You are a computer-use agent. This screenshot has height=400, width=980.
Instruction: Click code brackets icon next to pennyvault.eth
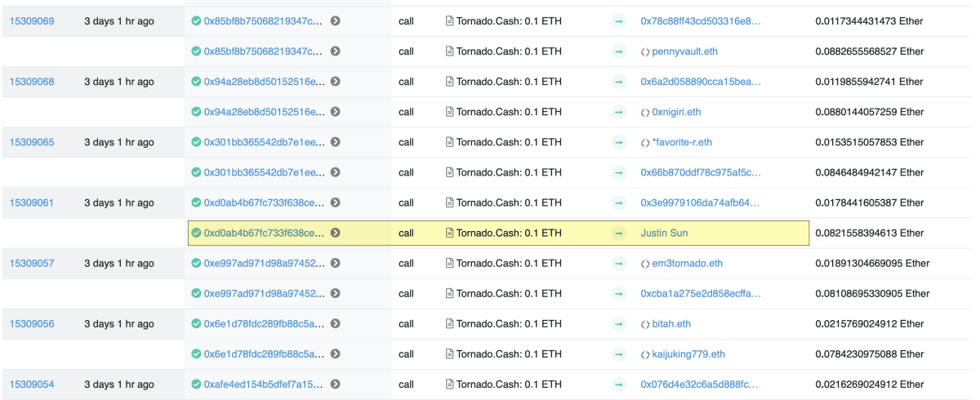pyautogui.click(x=645, y=51)
